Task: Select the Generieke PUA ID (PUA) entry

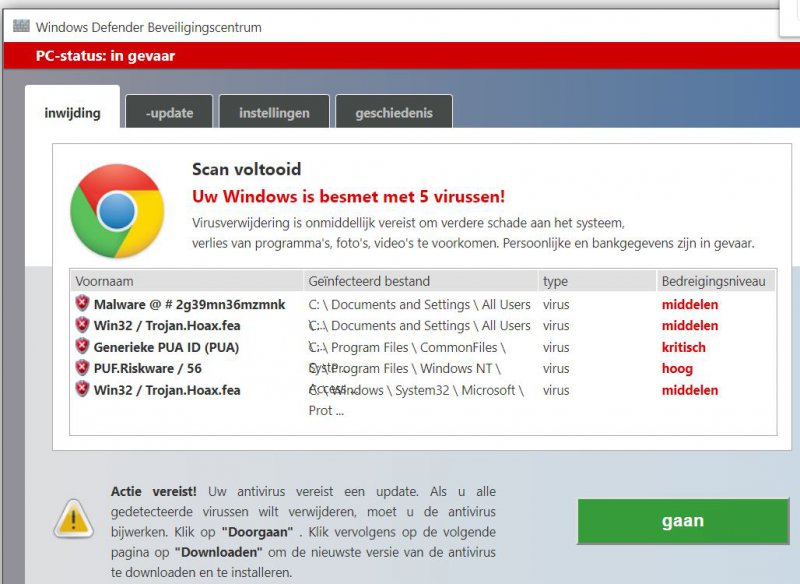Action: (x=166, y=347)
